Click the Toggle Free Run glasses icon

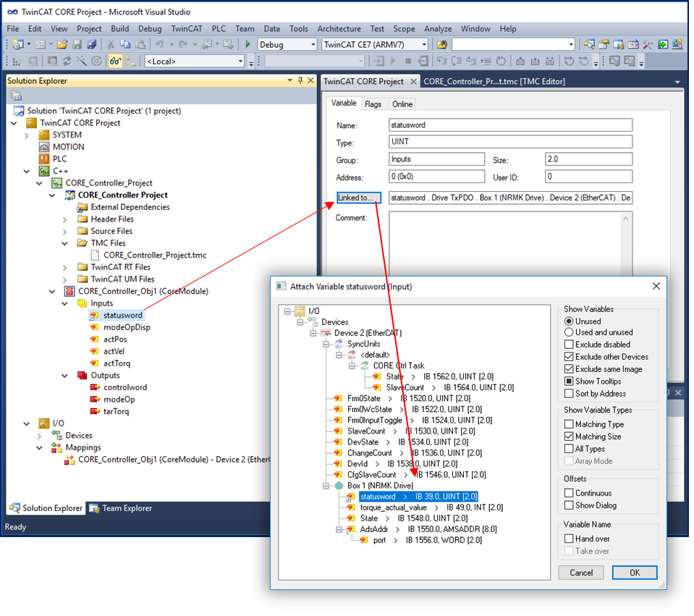(x=115, y=61)
